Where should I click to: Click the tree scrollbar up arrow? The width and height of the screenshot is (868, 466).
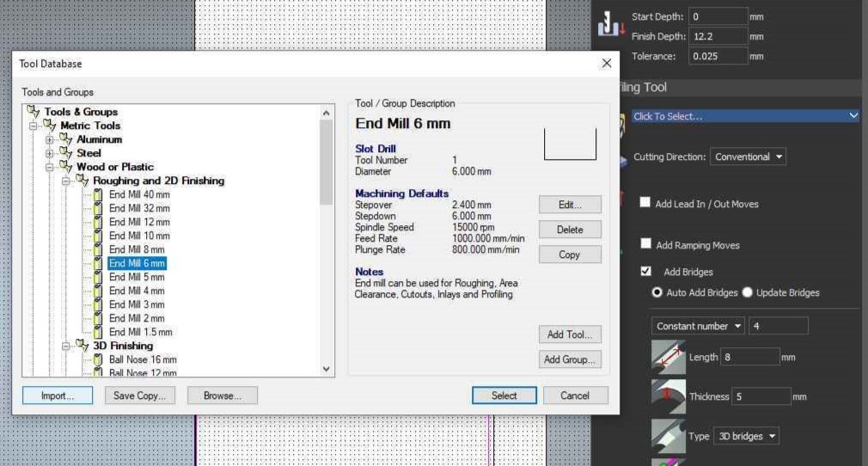click(326, 113)
